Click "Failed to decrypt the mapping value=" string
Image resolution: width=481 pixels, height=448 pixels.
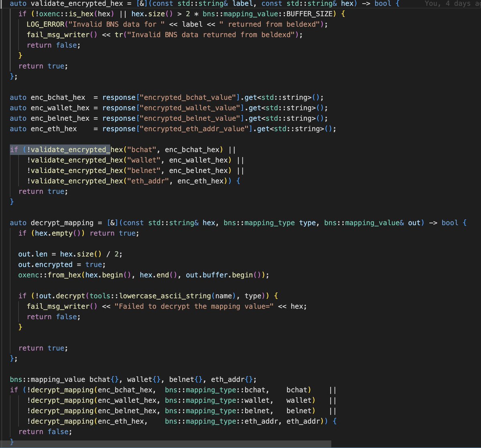click(x=194, y=306)
